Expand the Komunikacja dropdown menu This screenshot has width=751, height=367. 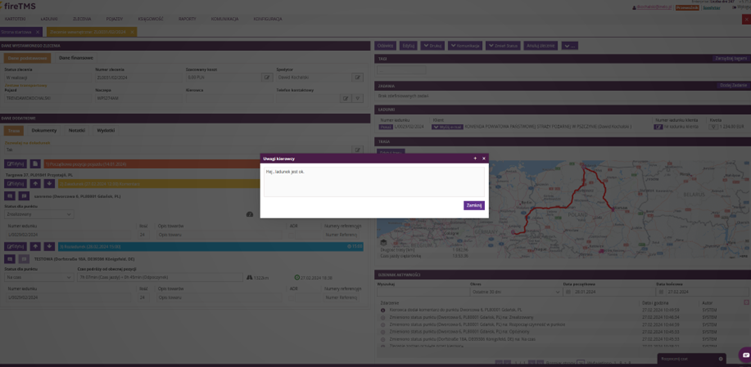pos(465,46)
